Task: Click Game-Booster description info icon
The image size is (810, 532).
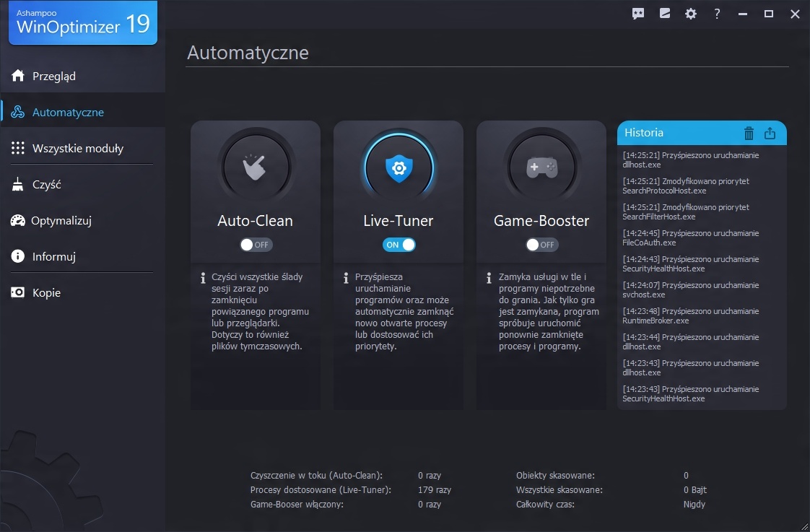Action: coord(489,278)
